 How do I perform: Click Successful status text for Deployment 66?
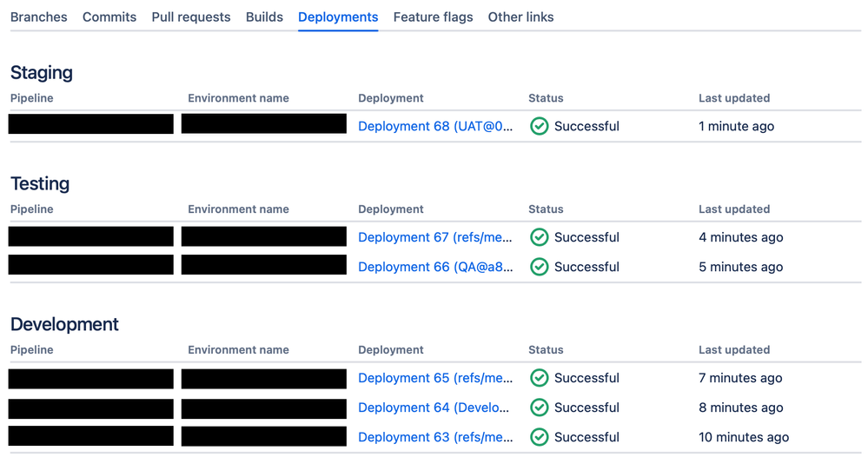(586, 267)
